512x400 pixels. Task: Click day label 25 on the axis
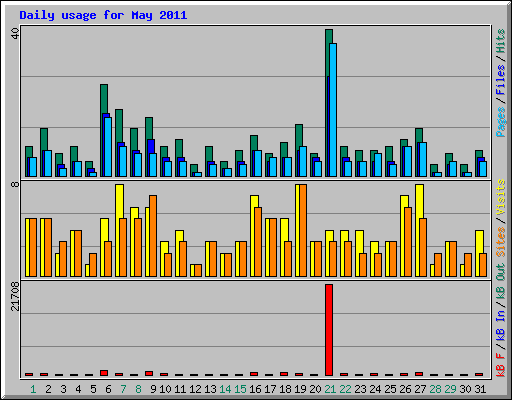(x=390, y=389)
